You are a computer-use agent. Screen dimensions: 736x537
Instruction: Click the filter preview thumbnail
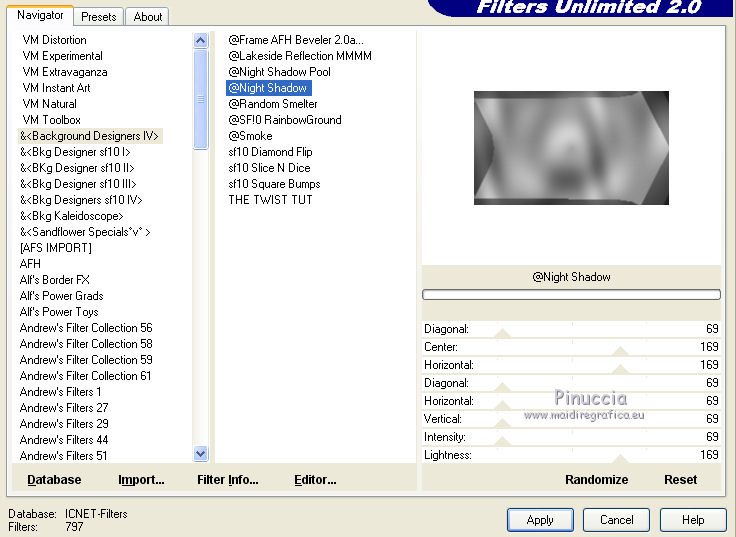[x=571, y=148]
